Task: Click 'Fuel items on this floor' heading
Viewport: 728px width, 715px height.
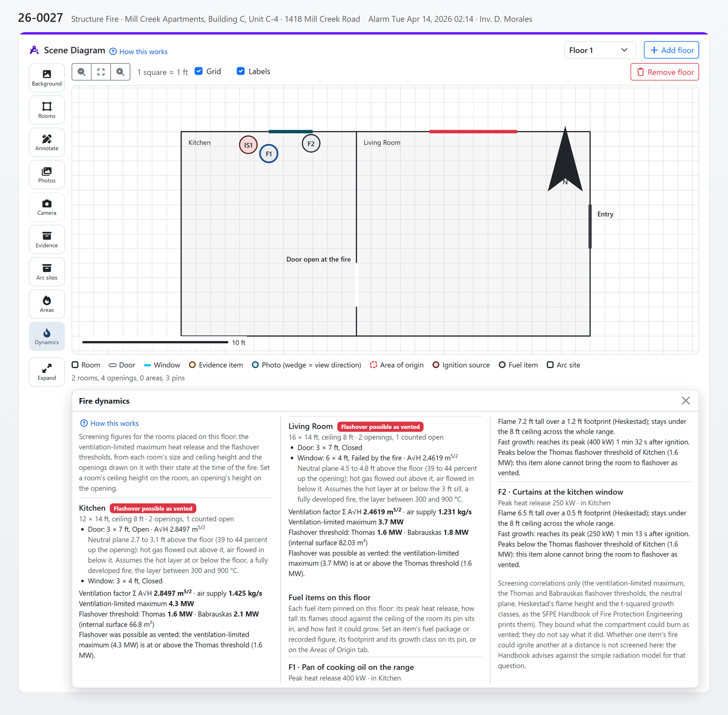Action: pos(329,597)
